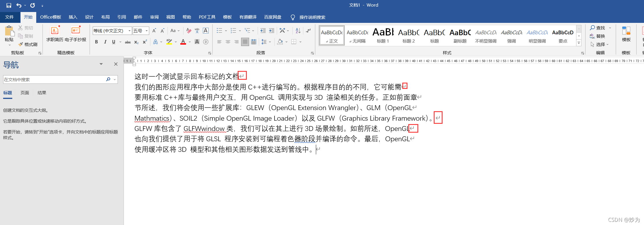Screen dimensions: 644x225
Task: Open the 百度网盘 tab
Action: (x=273, y=17)
